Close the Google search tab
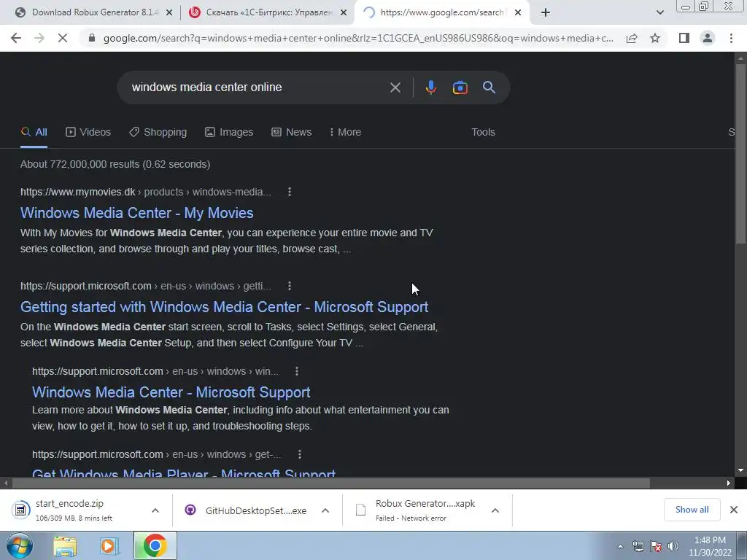The image size is (747, 560). tap(518, 13)
